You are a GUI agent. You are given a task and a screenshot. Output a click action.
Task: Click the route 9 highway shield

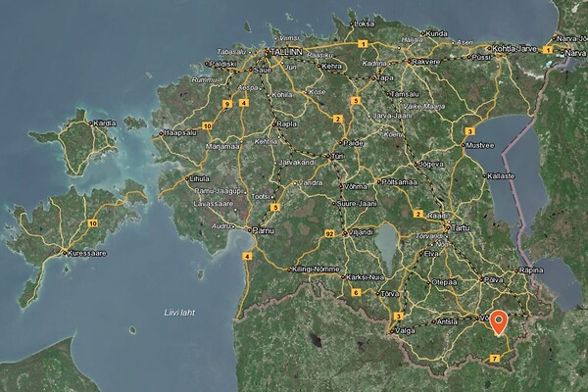226,102
